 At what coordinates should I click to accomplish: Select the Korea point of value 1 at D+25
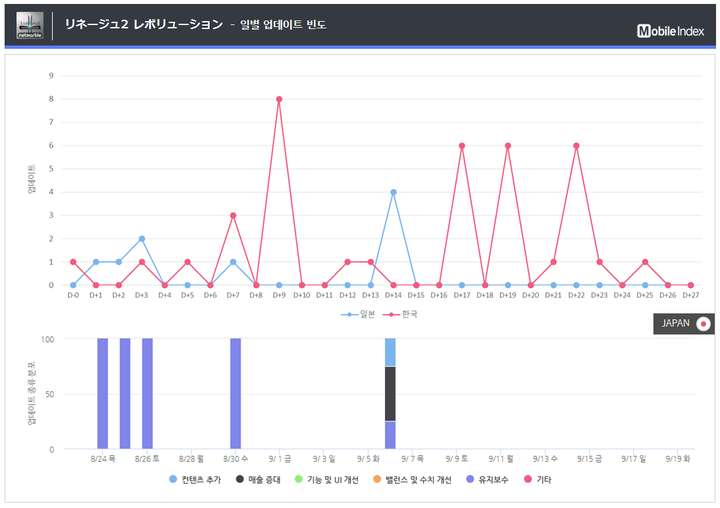click(x=645, y=262)
